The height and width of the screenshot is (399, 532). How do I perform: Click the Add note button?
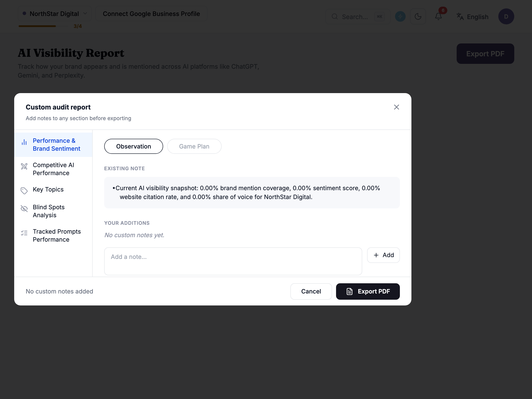point(383,255)
